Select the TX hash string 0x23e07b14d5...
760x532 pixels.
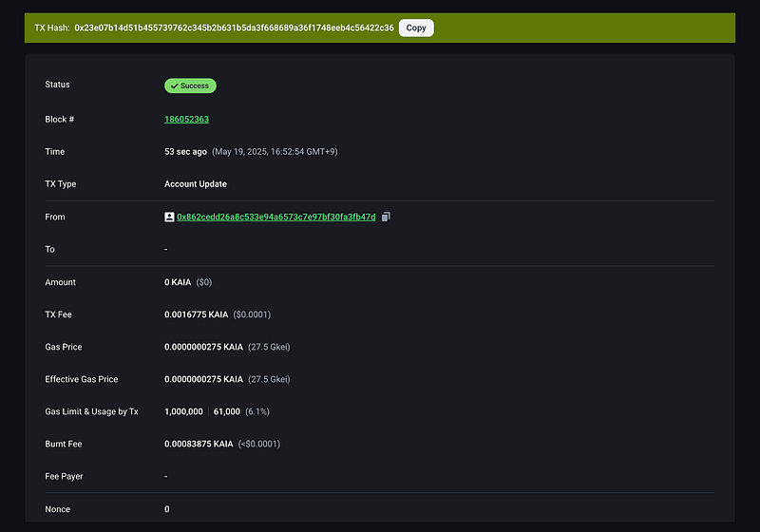coord(234,28)
